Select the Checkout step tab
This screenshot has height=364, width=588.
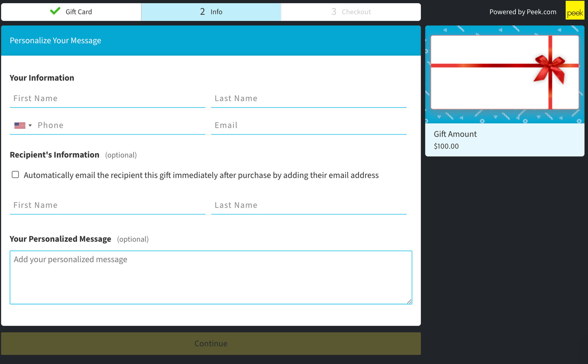click(x=351, y=12)
